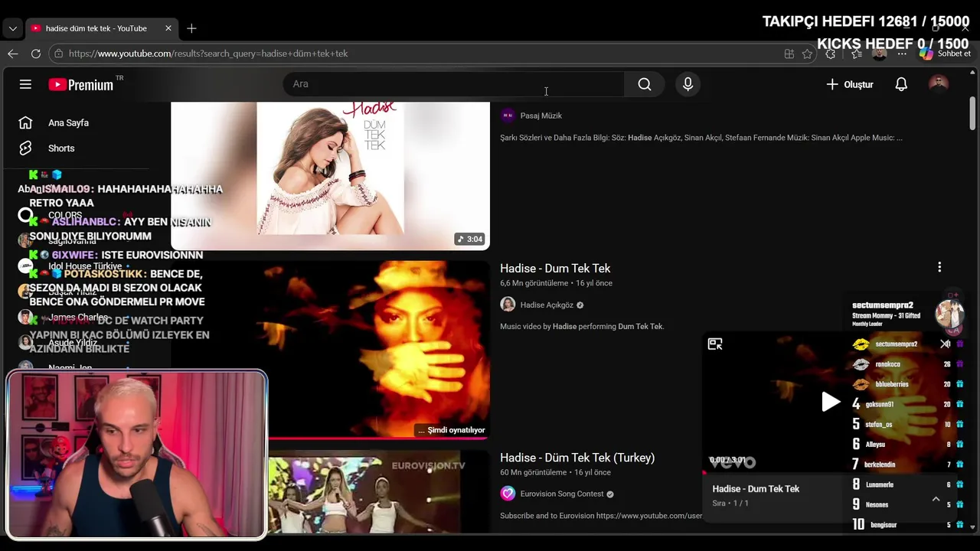
Task: Open the notifications bell
Action: click(901, 84)
